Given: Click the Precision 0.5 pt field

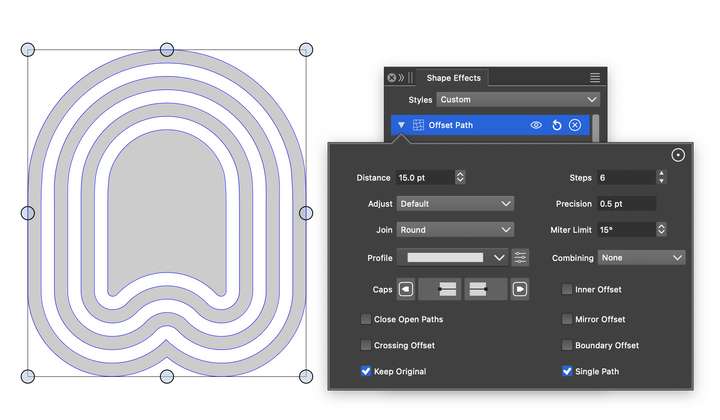Looking at the screenshot, I should click(x=626, y=204).
